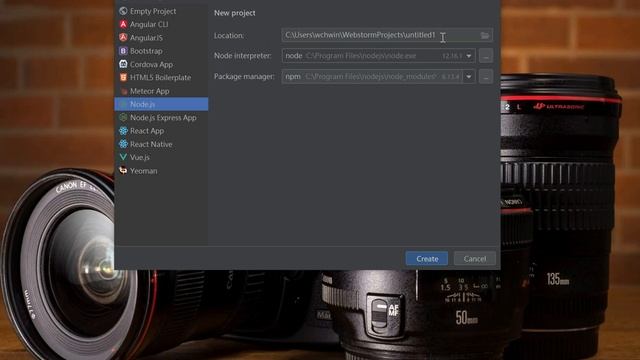Screen dimensions: 640x360
Task: Expand the Node interpreter dropdown arrow
Action: point(469,56)
